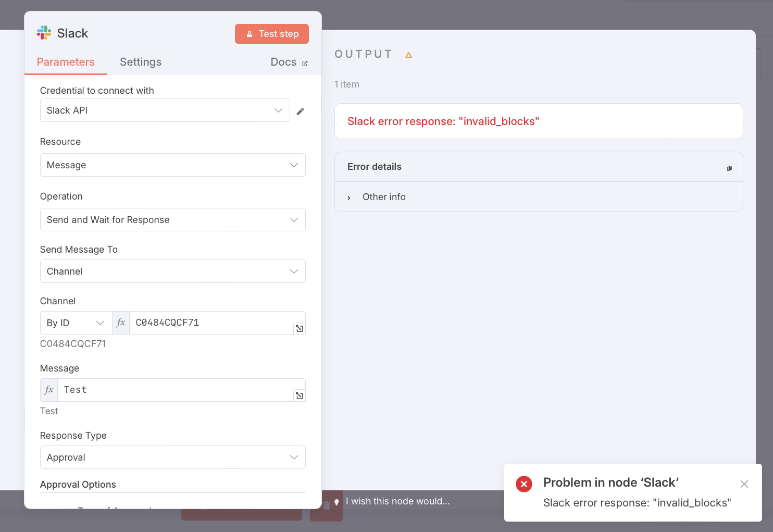Viewport: 773px width, 532px height.
Task: Open the By ID channel mode dropdown
Action: (x=76, y=323)
